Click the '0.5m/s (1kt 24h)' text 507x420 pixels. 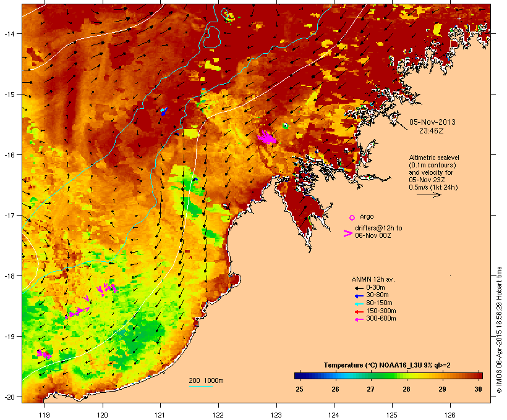(433, 187)
